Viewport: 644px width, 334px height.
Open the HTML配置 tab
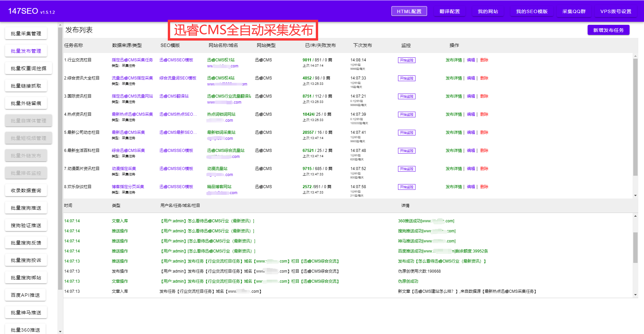[409, 11]
